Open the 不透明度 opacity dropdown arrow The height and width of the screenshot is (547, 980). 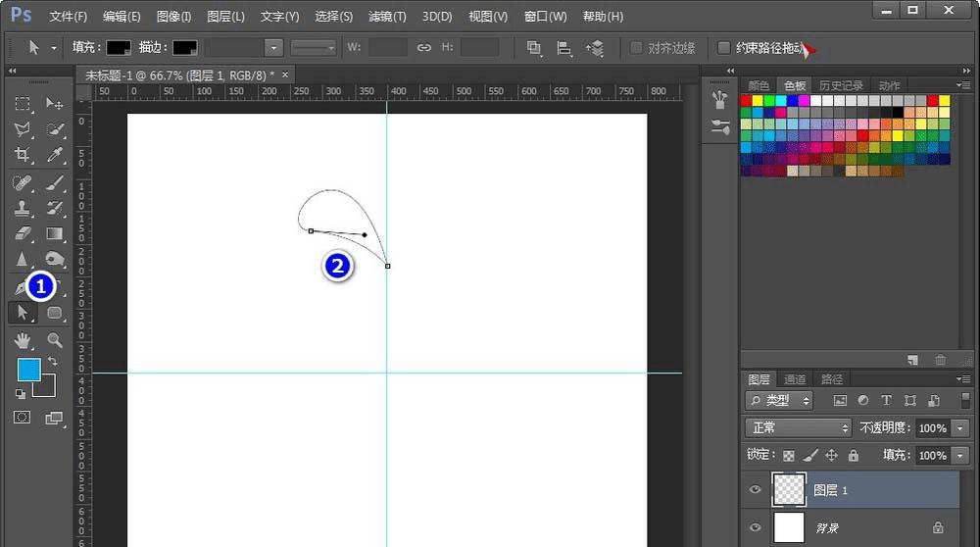[x=960, y=428]
